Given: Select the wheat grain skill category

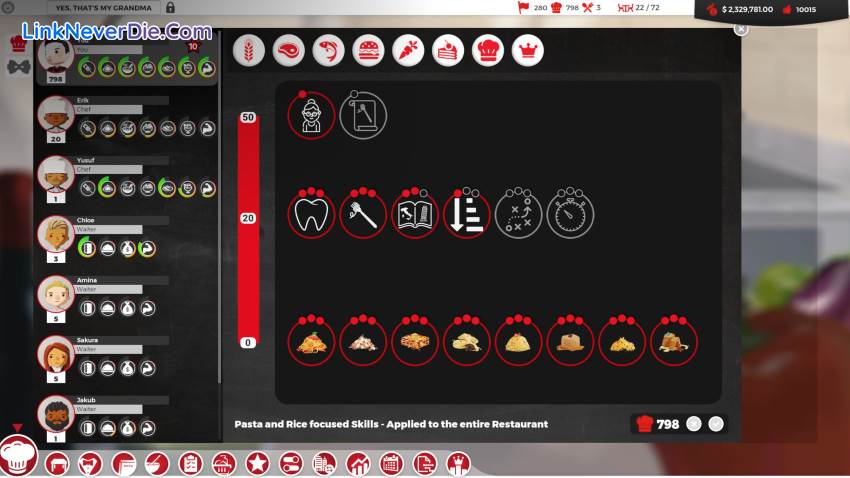Looking at the screenshot, I should tap(248, 50).
